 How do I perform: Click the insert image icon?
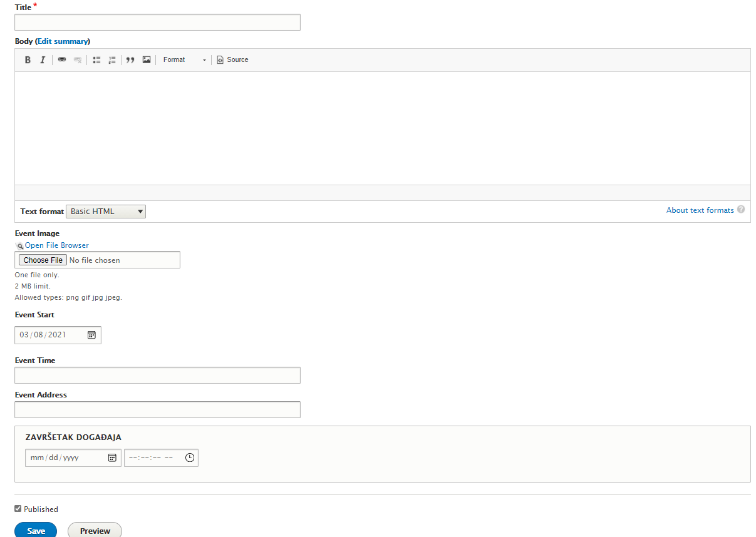pyautogui.click(x=147, y=60)
